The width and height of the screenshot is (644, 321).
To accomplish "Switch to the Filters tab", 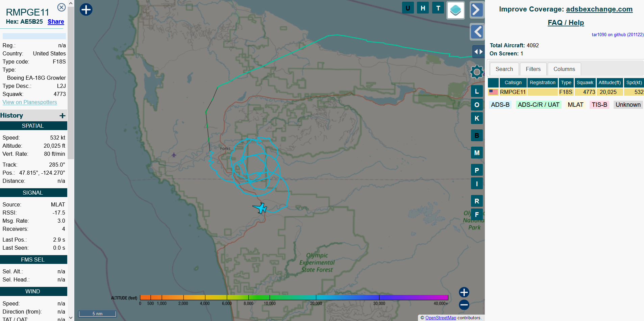I will 533,69.
